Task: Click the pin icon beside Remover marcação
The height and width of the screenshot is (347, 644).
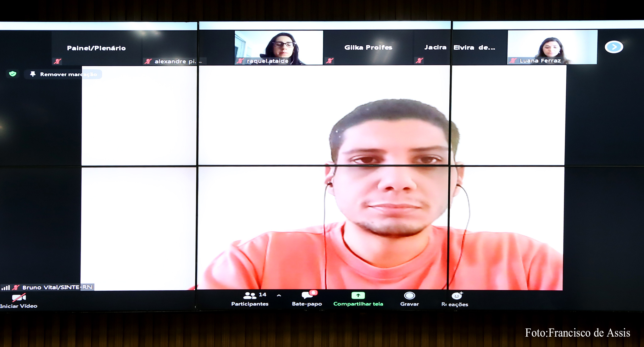Action: pos(33,74)
